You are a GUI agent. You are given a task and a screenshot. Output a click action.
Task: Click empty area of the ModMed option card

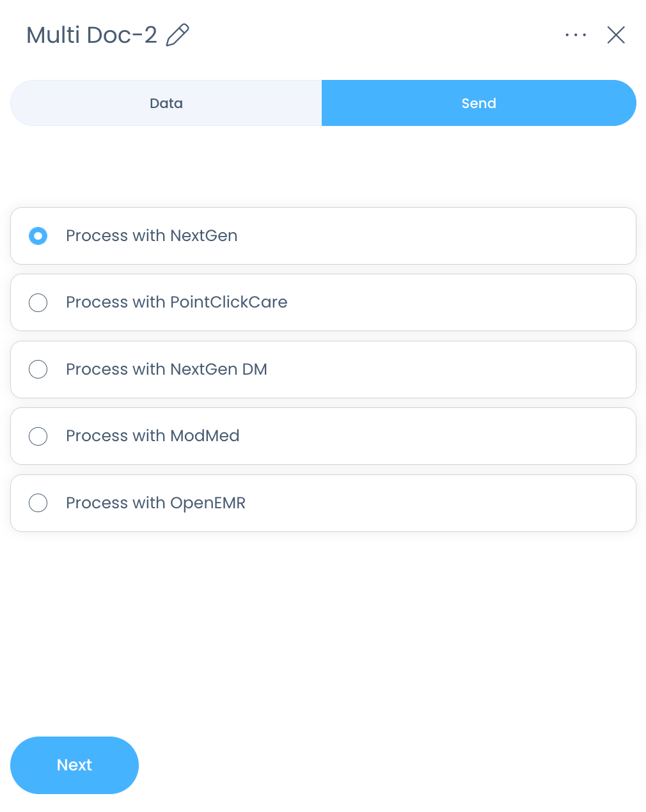[x=448, y=436]
